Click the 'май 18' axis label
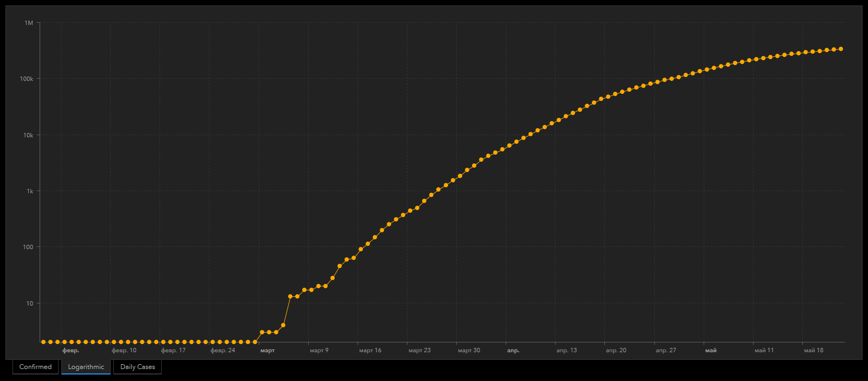This screenshot has height=381, width=868. 813,351
